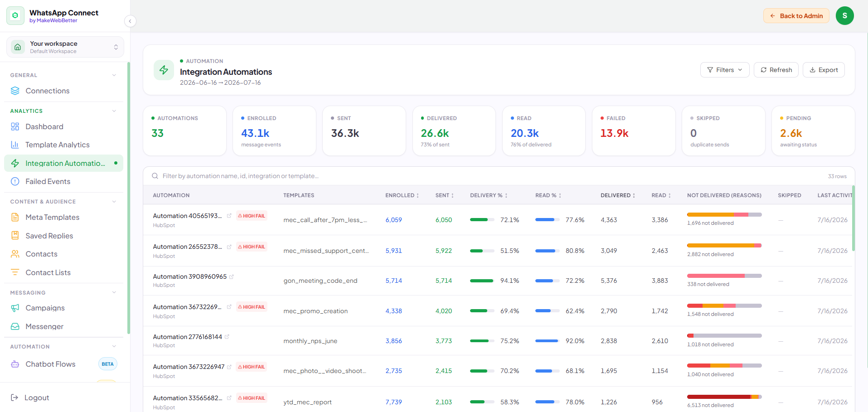This screenshot has height=412, width=868.
Task: Collapse the AUTOMATION sidebar section
Action: click(114, 347)
